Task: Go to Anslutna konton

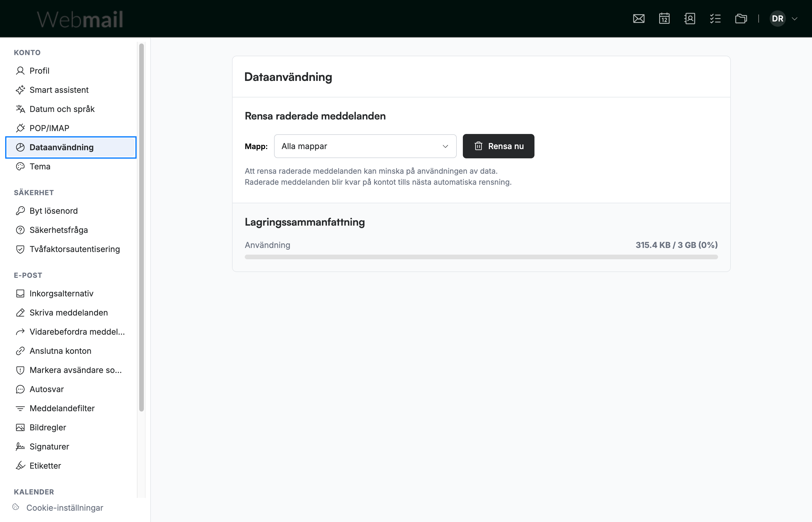Action: [x=71, y=351]
